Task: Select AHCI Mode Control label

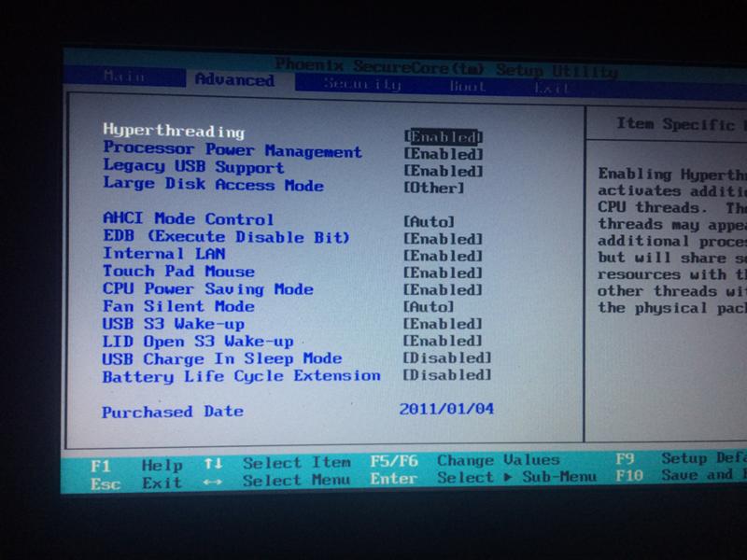Action: [189, 219]
